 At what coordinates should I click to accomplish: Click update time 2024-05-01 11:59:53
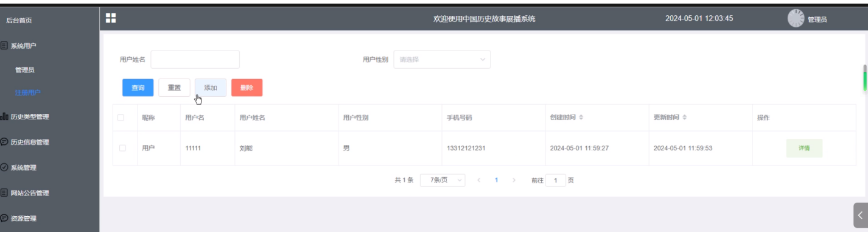point(683,148)
